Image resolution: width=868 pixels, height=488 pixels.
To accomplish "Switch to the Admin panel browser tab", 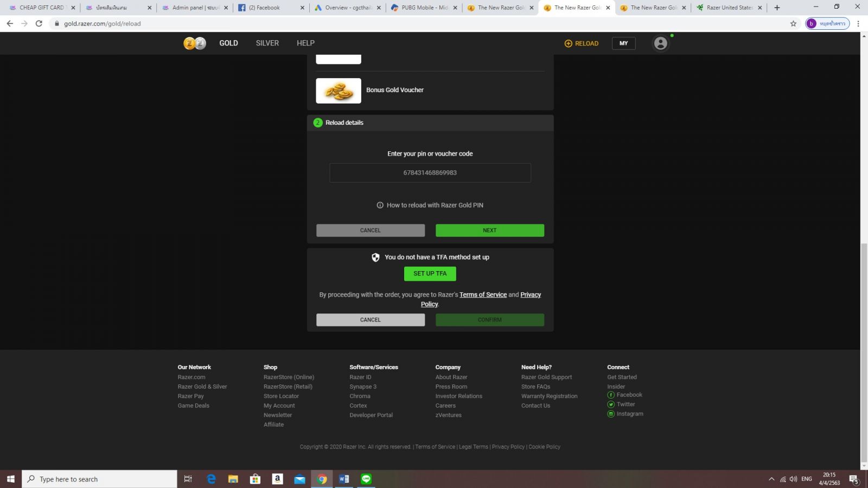I will point(195,8).
